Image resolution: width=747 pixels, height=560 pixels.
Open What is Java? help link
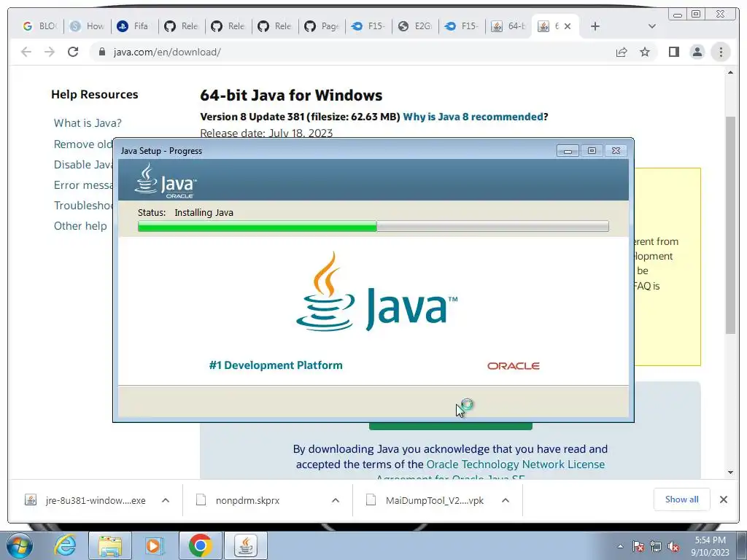tap(88, 122)
